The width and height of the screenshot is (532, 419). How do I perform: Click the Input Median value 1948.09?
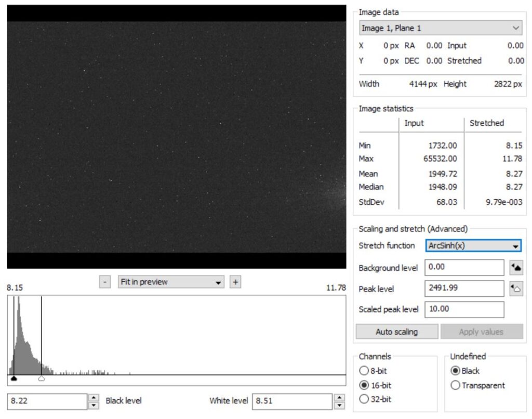pyautogui.click(x=443, y=187)
